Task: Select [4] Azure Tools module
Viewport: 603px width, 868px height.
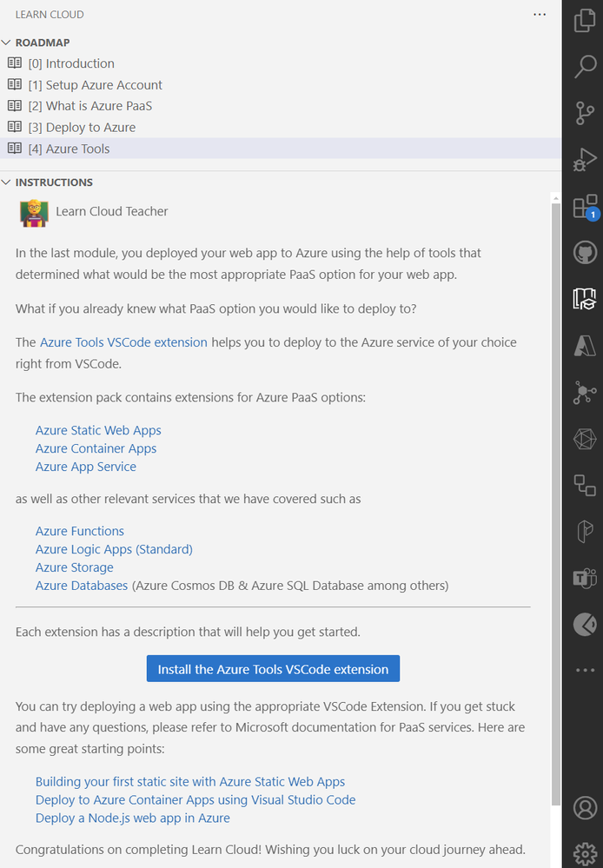Action: (x=281, y=149)
